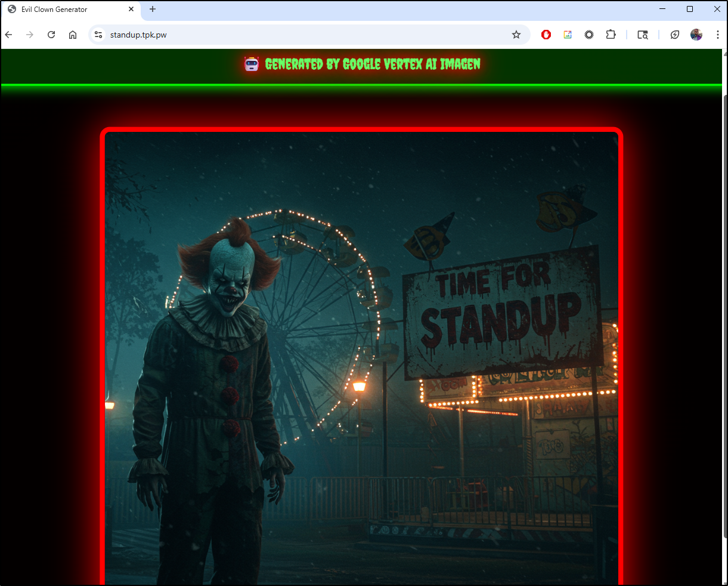Screen dimensions: 728x586
Task: Navigate back to previous page
Action: (9, 35)
